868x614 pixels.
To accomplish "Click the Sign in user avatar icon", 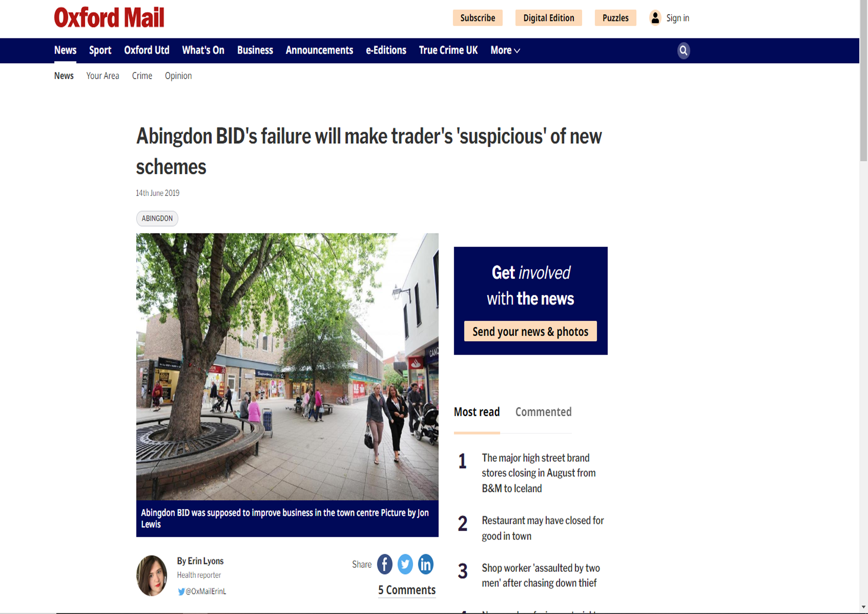I will (x=655, y=18).
